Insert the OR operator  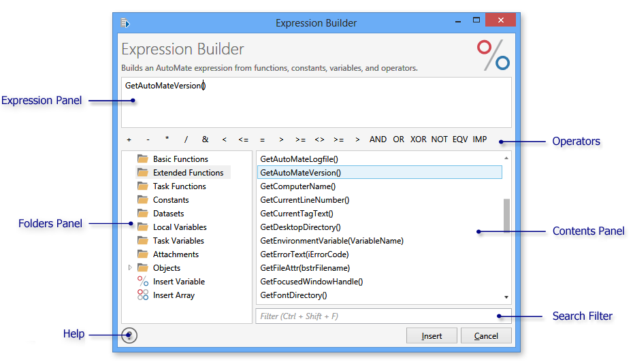398,139
